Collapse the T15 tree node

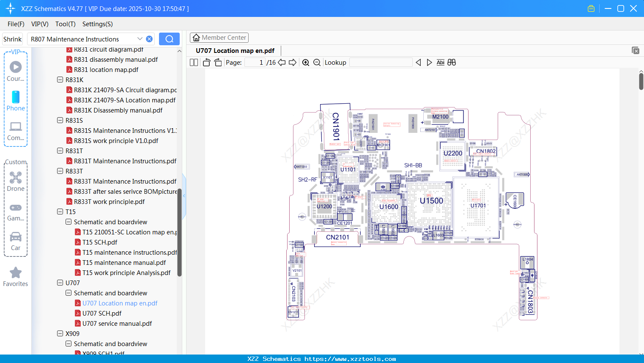(x=60, y=212)
